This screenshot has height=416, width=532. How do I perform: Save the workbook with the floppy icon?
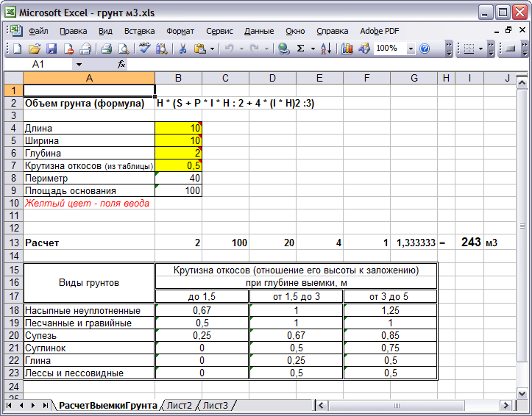point(52,49)
